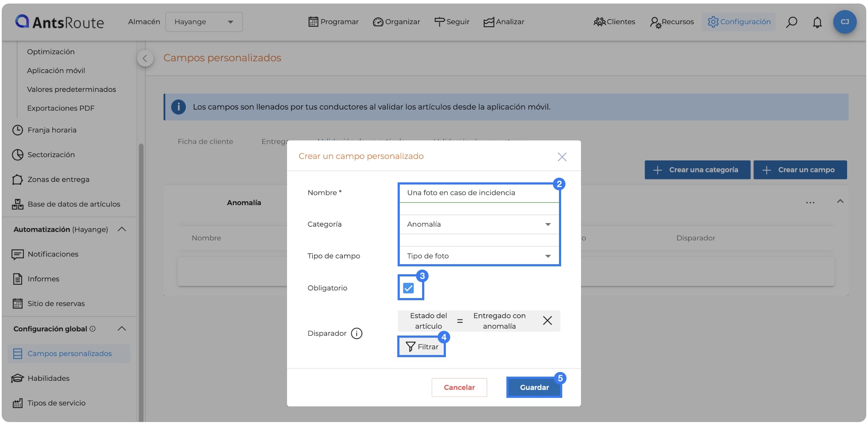
Task: Open Aplicación móvil settings
Action: coord(56,71)
